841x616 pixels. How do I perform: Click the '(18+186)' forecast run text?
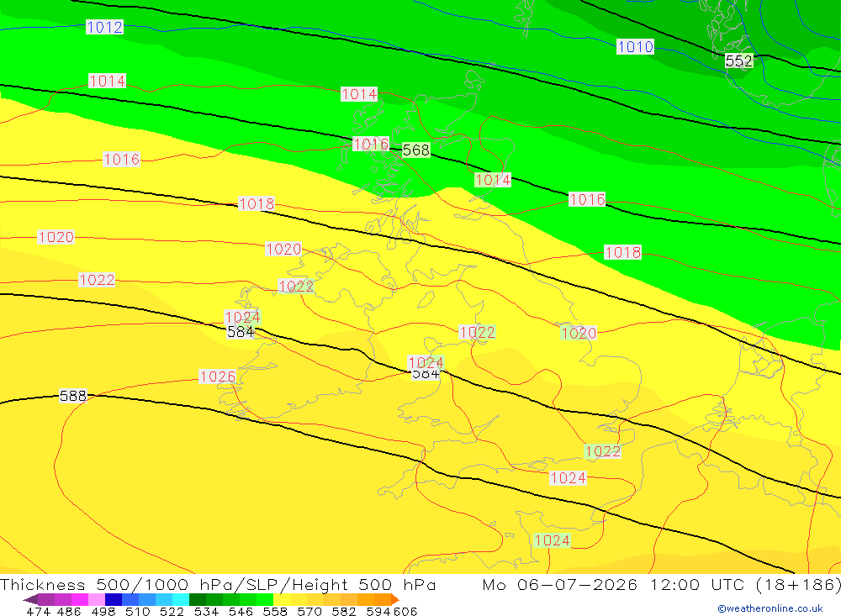coord(798,584)
